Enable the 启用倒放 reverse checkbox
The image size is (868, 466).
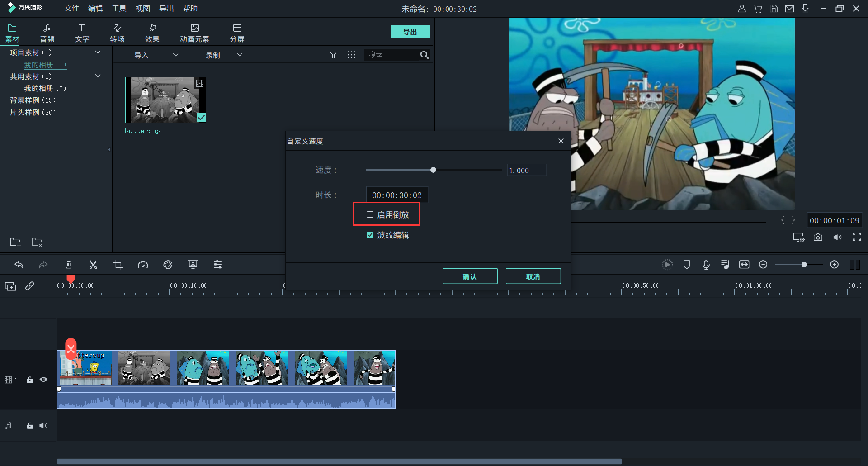pyautogui.click(x=370, y=215)
